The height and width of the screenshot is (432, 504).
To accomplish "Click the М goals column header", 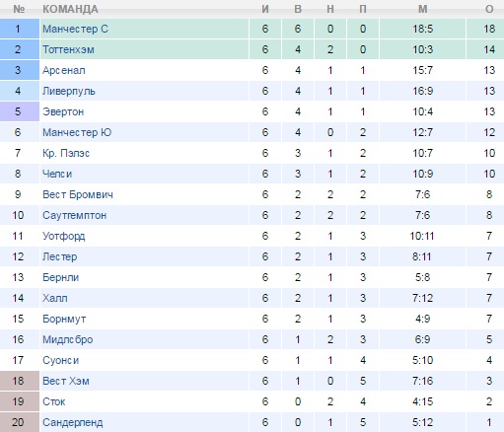I will (423, 9).
